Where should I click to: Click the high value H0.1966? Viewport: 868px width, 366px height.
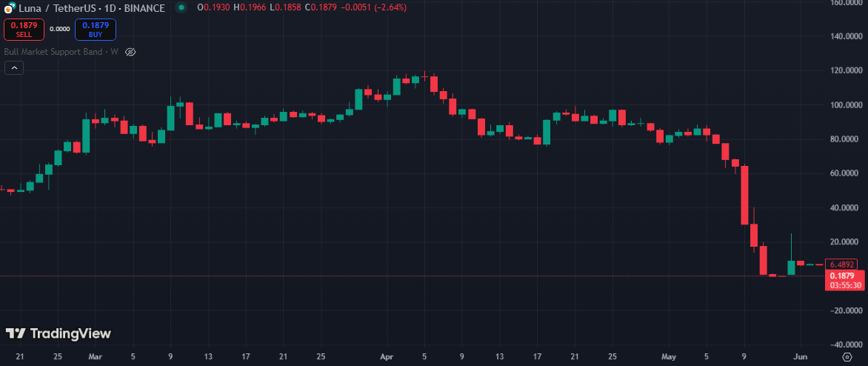[250, 7]
